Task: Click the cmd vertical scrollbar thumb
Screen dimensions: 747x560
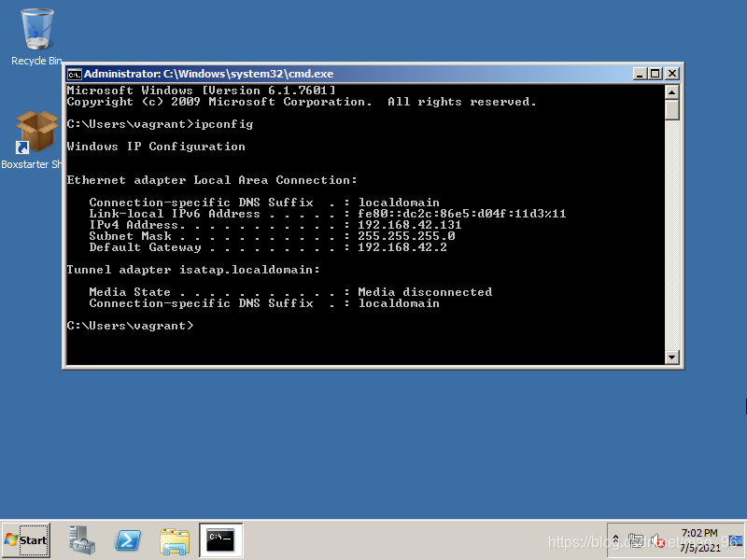Action: [x=671, y=109]
